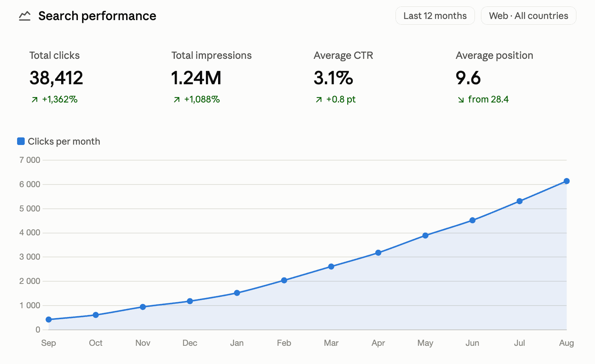The image size is (595, 364).
Task: Open the Web · All countries filter
Action: point(529,16)
